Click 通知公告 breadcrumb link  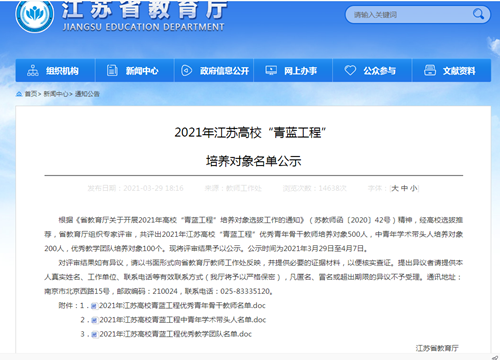pyautogui.click(x=87, y=94)
